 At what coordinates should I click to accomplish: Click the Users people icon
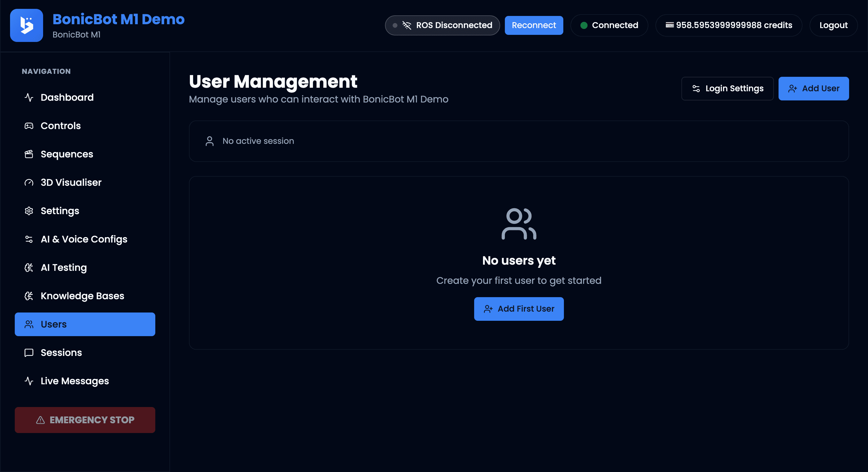29,324
